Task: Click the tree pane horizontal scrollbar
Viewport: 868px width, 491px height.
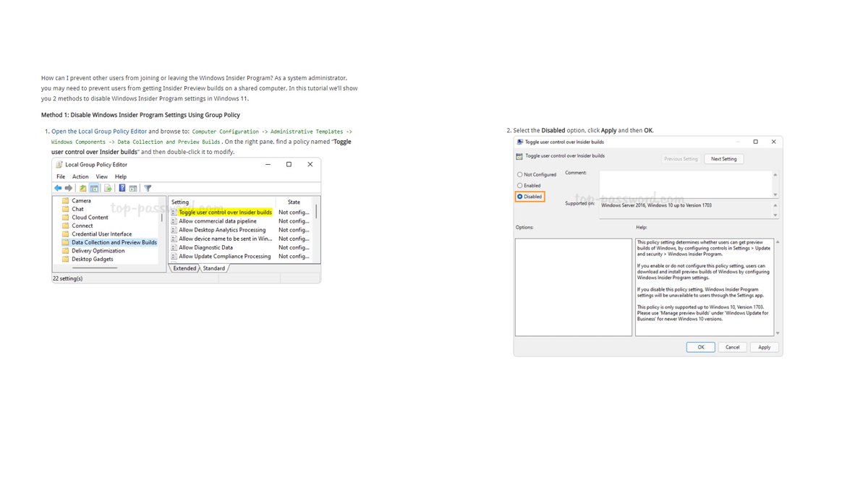Action: (95, 268)
